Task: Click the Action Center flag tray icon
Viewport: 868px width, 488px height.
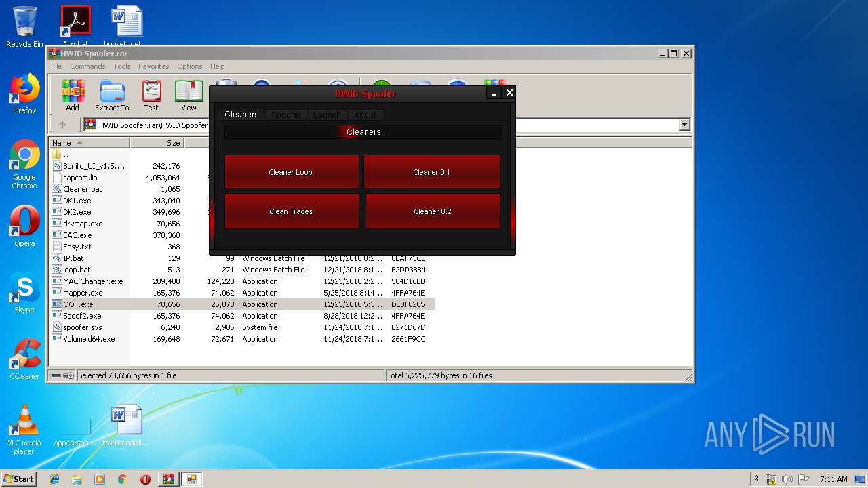Action: 803,479
